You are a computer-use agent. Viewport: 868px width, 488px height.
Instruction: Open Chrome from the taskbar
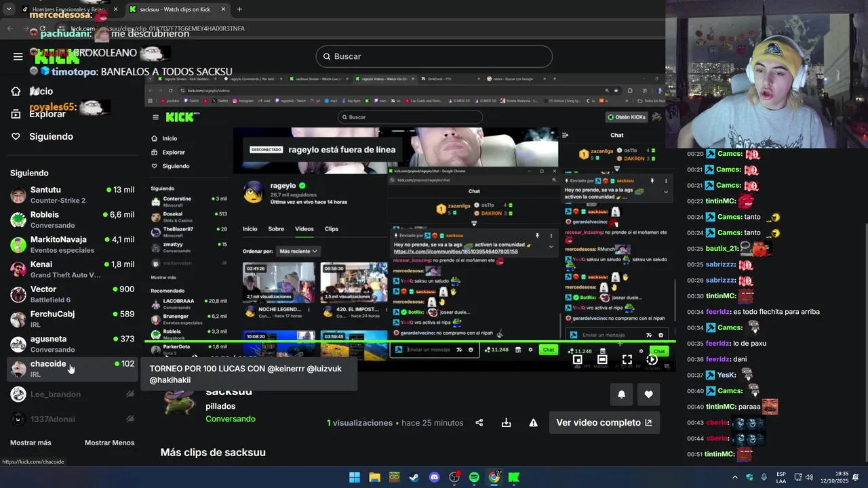click(494, 477)
